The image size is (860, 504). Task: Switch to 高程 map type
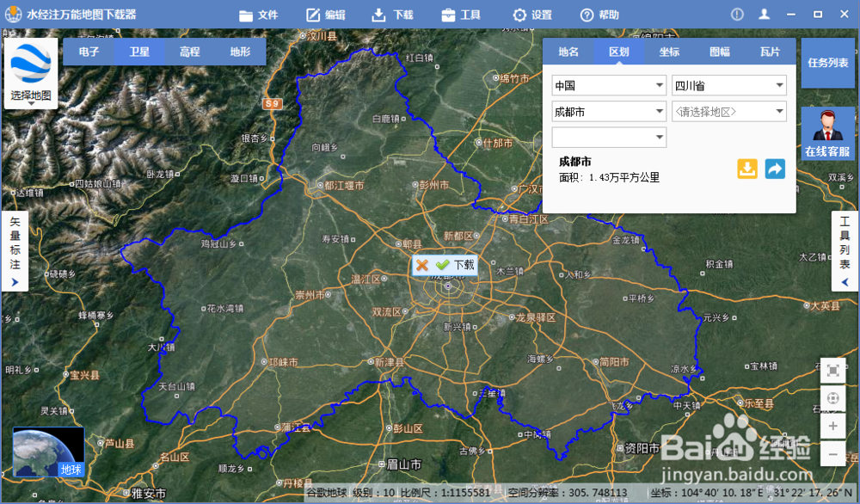(190, 52)
